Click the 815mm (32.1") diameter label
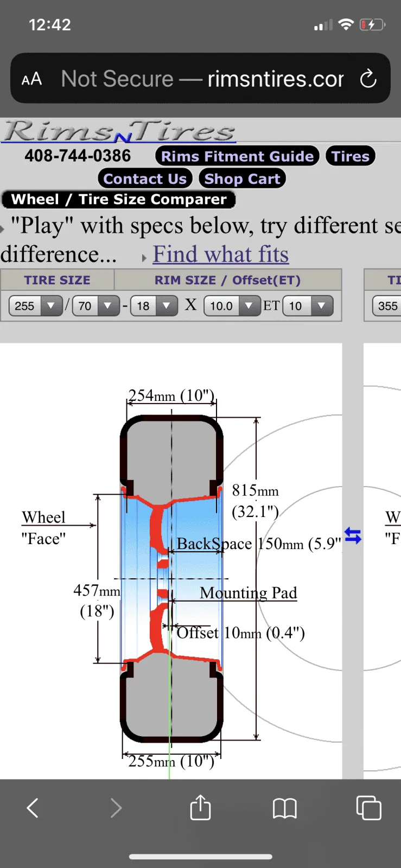Image resolution: width=401 pixels, height=868 pixels. (x=256, y=501)
